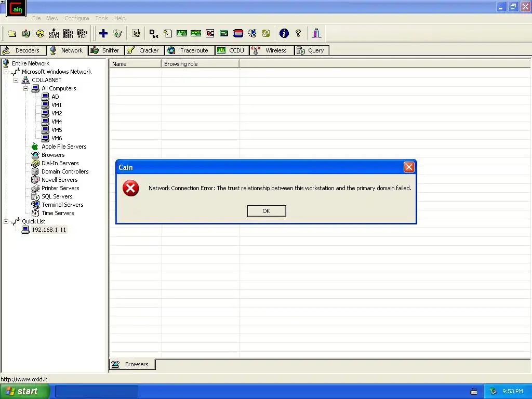
Task: Click the NTLM AUTH toolbar icon
Action: pos(54,33)
